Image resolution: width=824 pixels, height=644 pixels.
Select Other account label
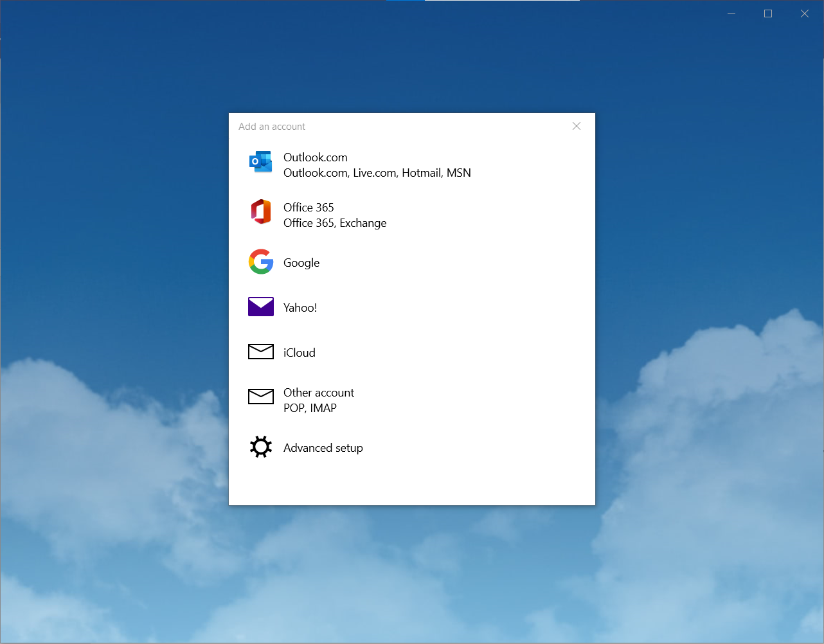(319, 393)
